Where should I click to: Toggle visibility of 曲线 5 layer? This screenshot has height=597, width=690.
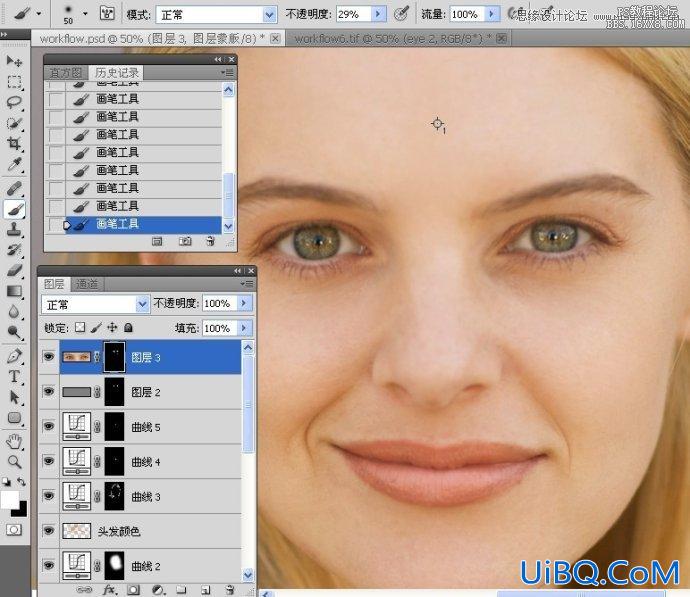click(x=49, y=426)
